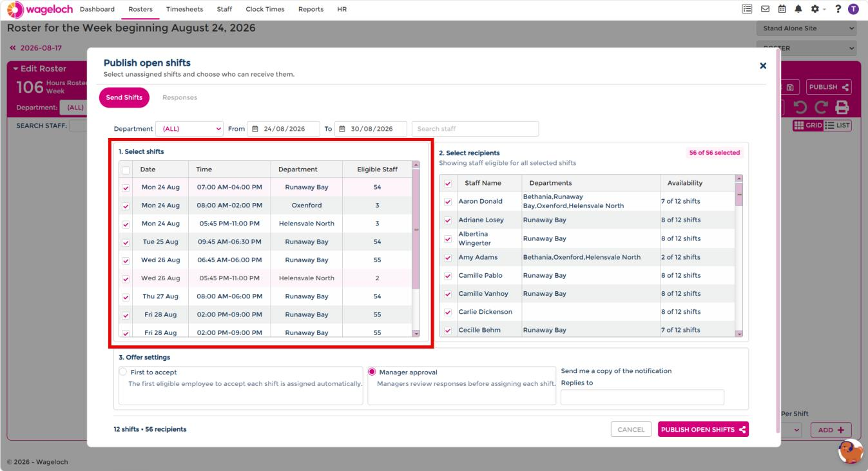The image size is (868, 471).
Task: Open the HR menu
Action: click(x=342, y=9)
